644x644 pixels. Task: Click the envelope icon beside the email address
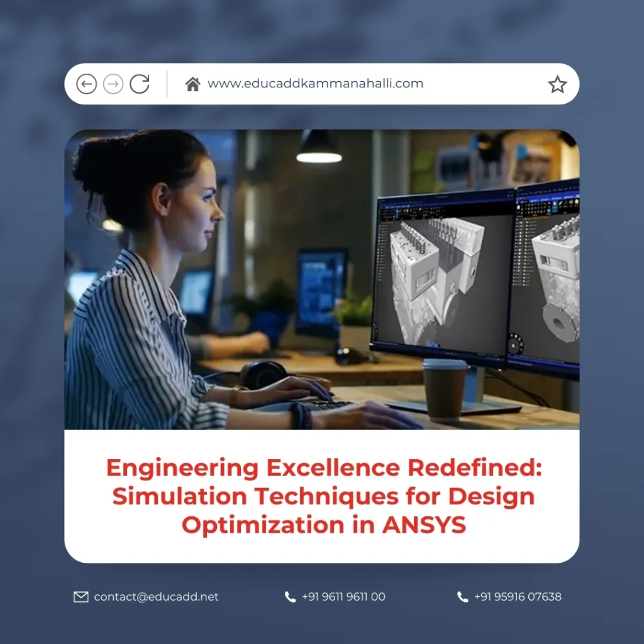[80, 597]
